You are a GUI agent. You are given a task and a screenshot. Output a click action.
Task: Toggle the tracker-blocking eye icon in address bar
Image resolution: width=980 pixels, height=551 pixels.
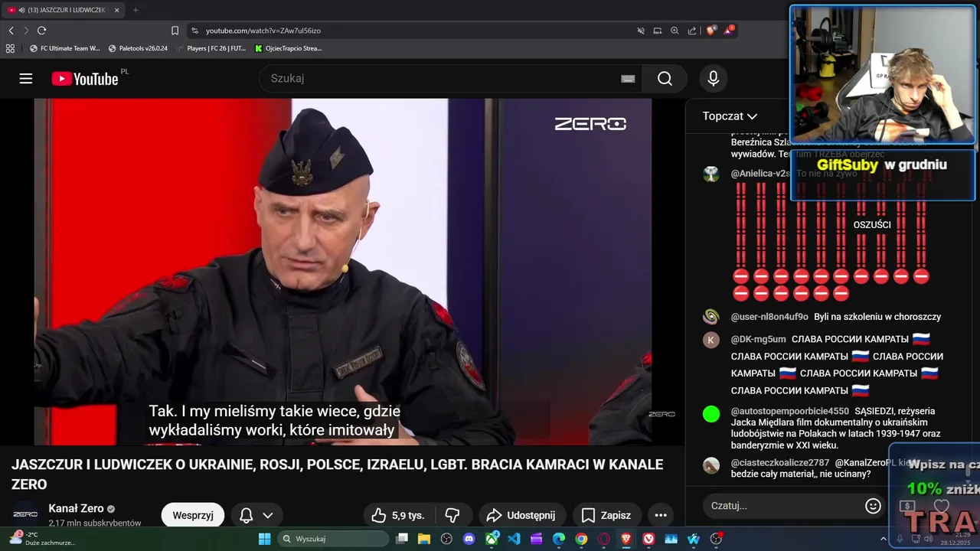pos(641,31)
